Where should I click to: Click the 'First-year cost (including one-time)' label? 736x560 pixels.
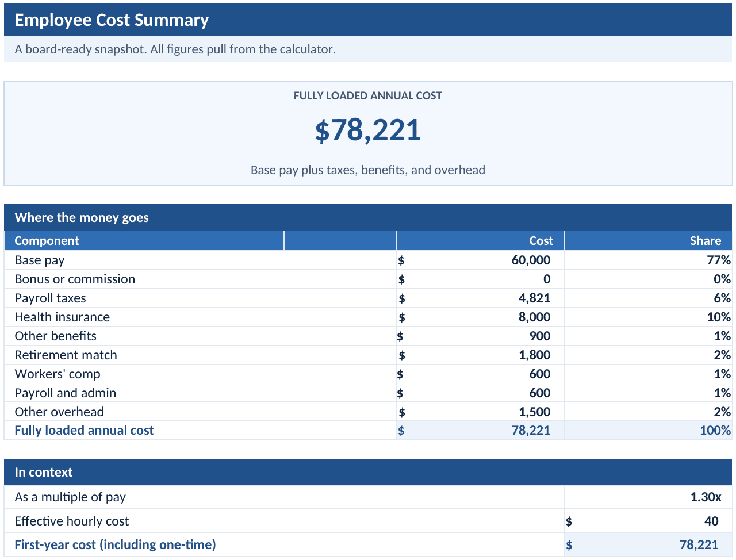115,544
